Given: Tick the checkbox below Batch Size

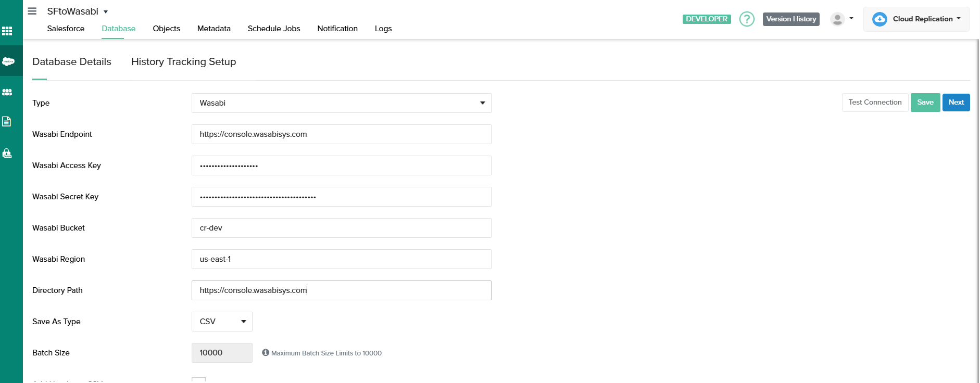Looking at the screenshot, I should [199, 380].
